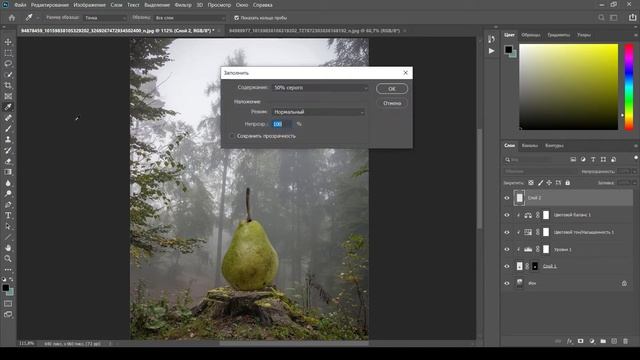Screen dimensions: 640x360
Task: Click the lock all icon in Layers panel
Action: coord(567,183)
